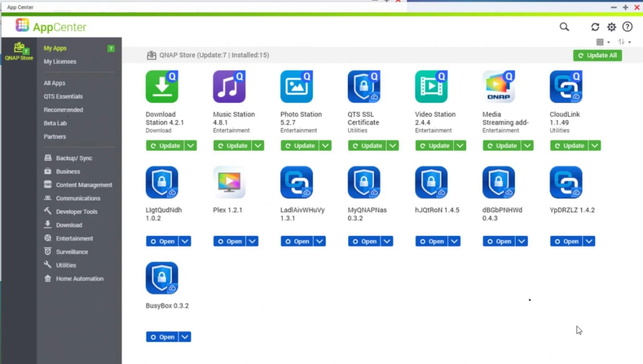This screenshot has width=643, height=364.
Task: Expand BusyBox open options arrow
Action: pos(185,337)
